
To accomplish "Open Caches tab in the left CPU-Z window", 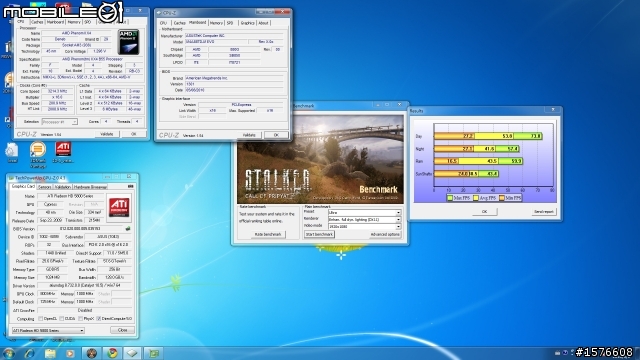I will point(37,22).
